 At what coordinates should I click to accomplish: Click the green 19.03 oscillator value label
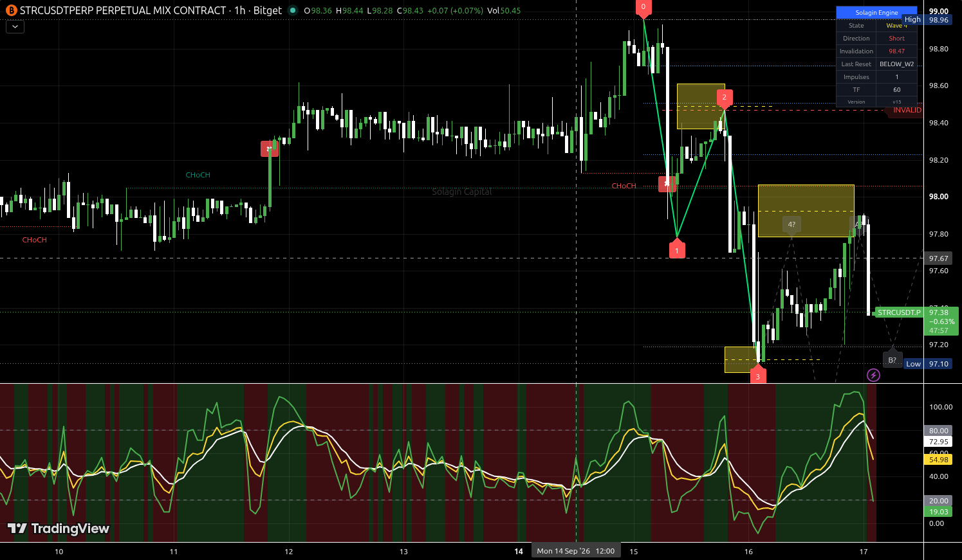(x=938, y=512)
